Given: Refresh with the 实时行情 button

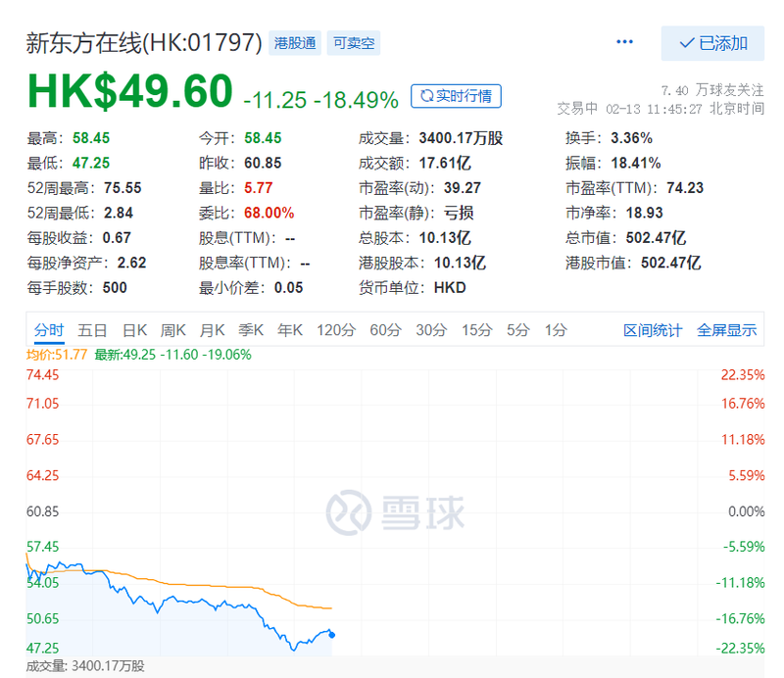Looking at the screenshot, I should [456, 96].
